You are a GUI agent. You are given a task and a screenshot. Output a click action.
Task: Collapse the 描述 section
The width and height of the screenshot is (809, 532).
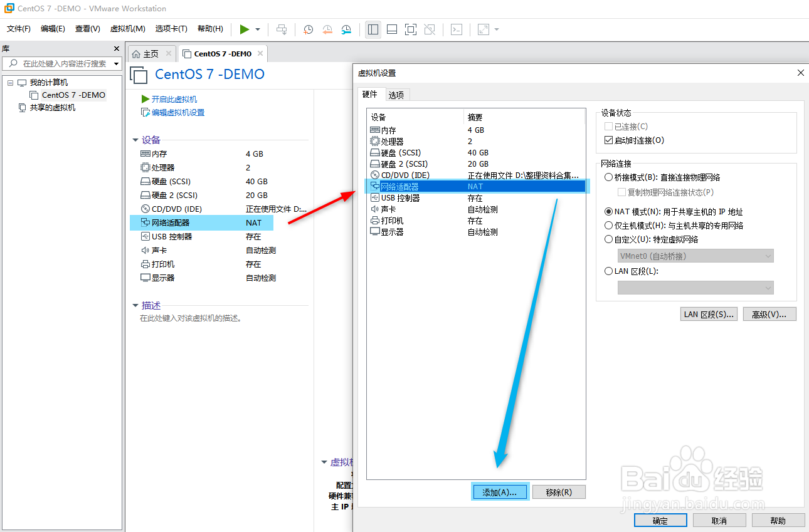(x=135, y=306)
